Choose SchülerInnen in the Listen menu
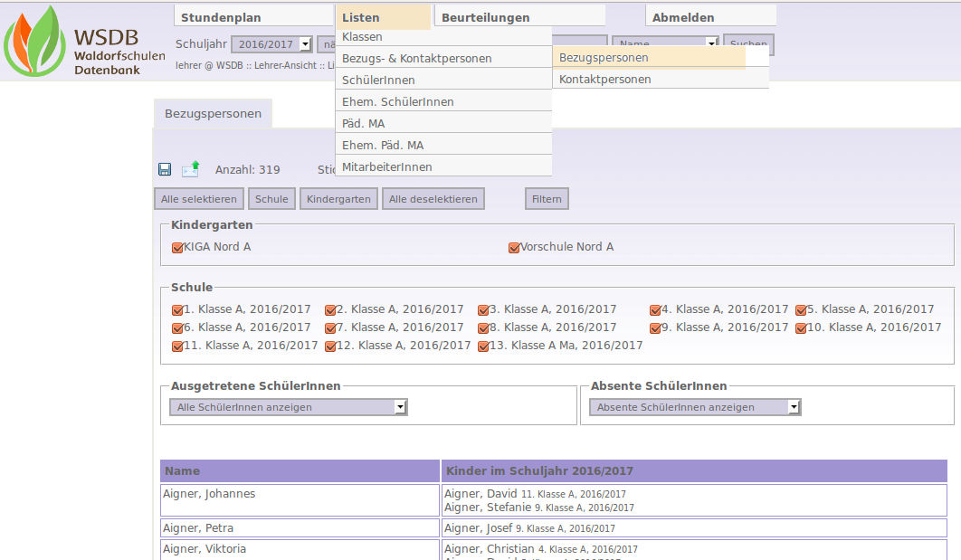 coord(378,81)
